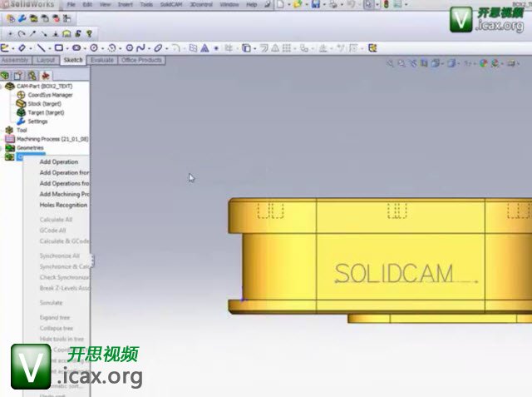Click the New document icon
The image size is (532, 397).
point(280,4)
